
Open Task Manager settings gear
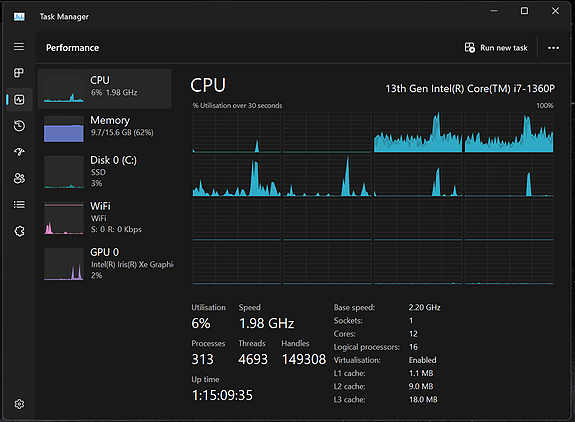(19, 404)
